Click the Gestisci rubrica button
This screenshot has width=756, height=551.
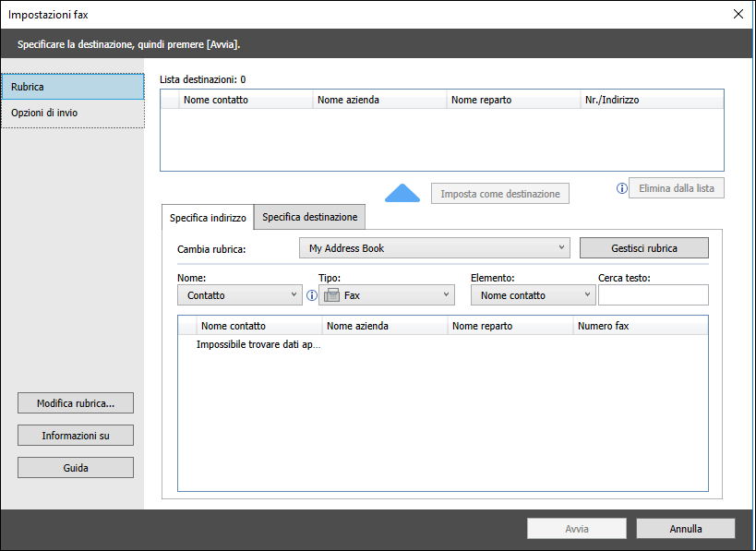pos(643,248)
